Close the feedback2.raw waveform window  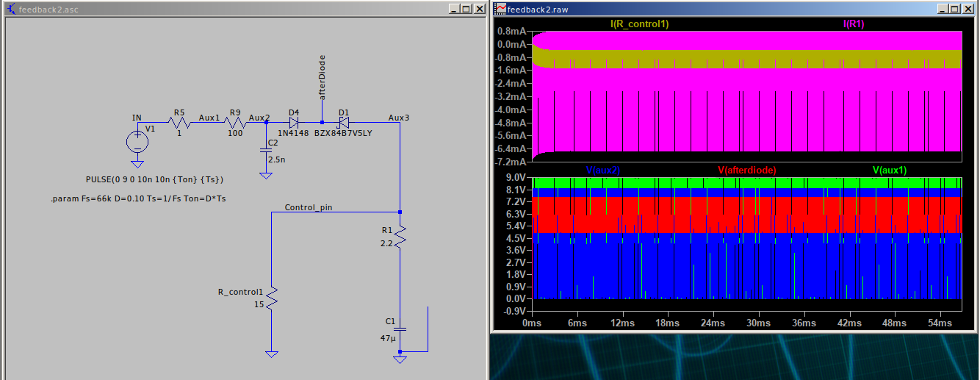point(968,9)
